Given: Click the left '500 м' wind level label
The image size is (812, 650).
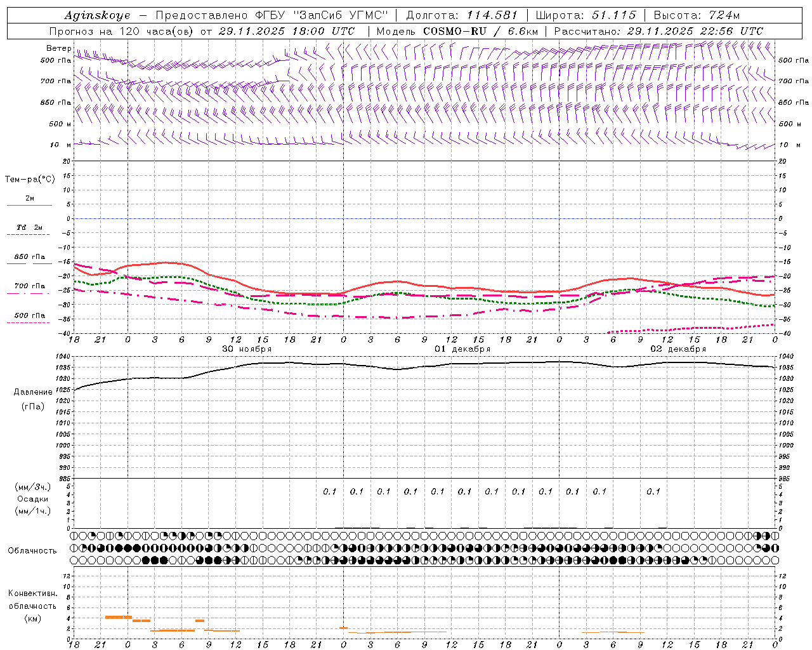Looking at the screenshot, I should (x=59, y=124).
